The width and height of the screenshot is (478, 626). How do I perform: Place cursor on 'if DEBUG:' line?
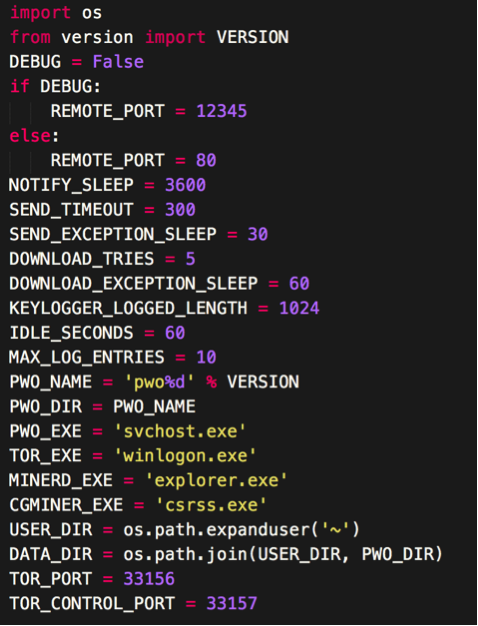[55, 86]
